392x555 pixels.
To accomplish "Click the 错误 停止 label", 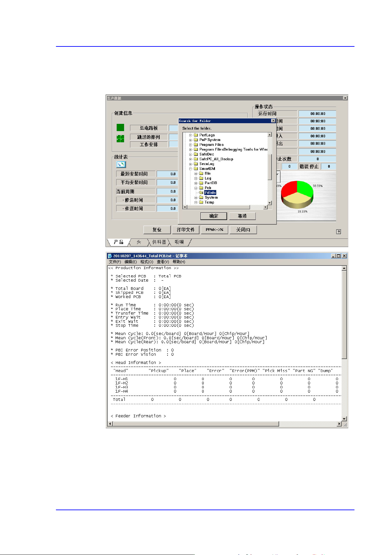I will pos(309,167).
